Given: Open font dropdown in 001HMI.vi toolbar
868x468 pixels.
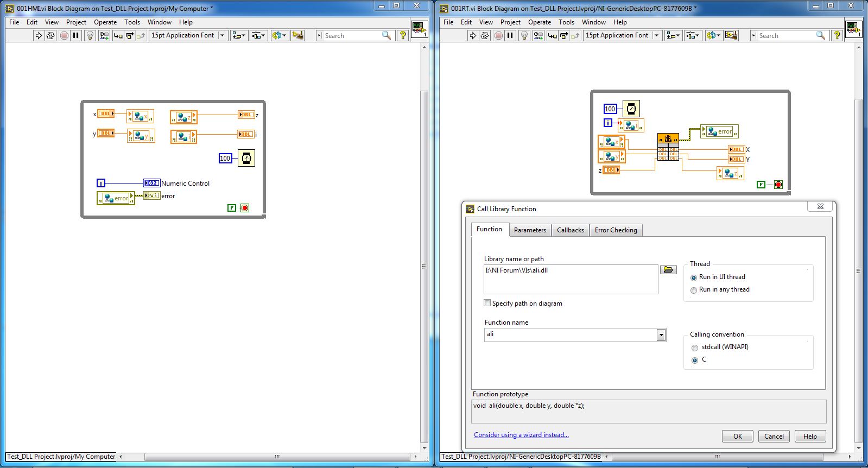Looking at the screenshot, I should 222,35.
